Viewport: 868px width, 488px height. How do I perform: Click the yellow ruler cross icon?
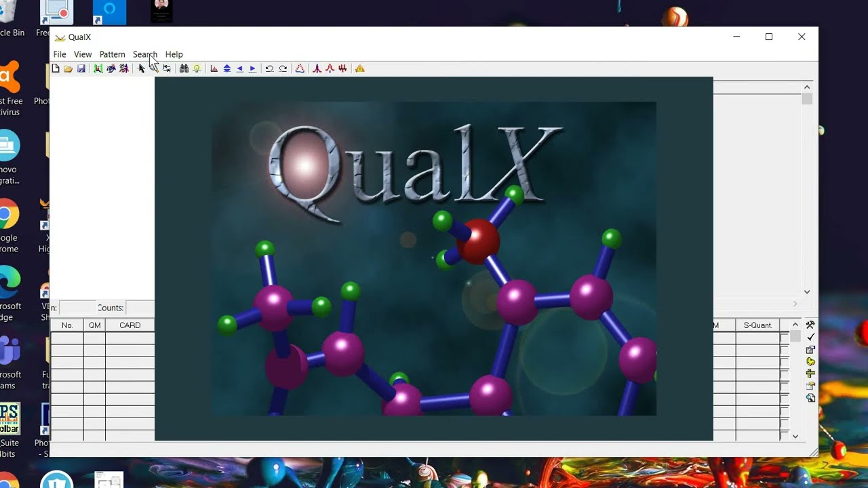(810, 373)
